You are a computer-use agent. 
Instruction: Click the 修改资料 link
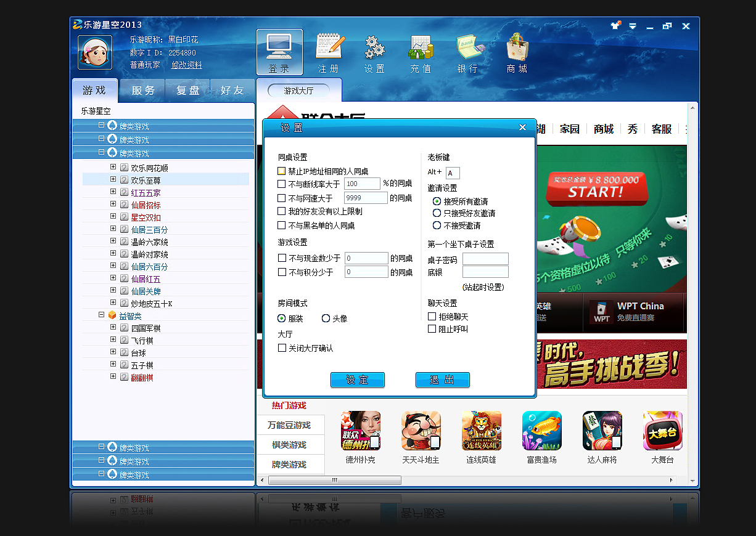[x=186, y=64]
